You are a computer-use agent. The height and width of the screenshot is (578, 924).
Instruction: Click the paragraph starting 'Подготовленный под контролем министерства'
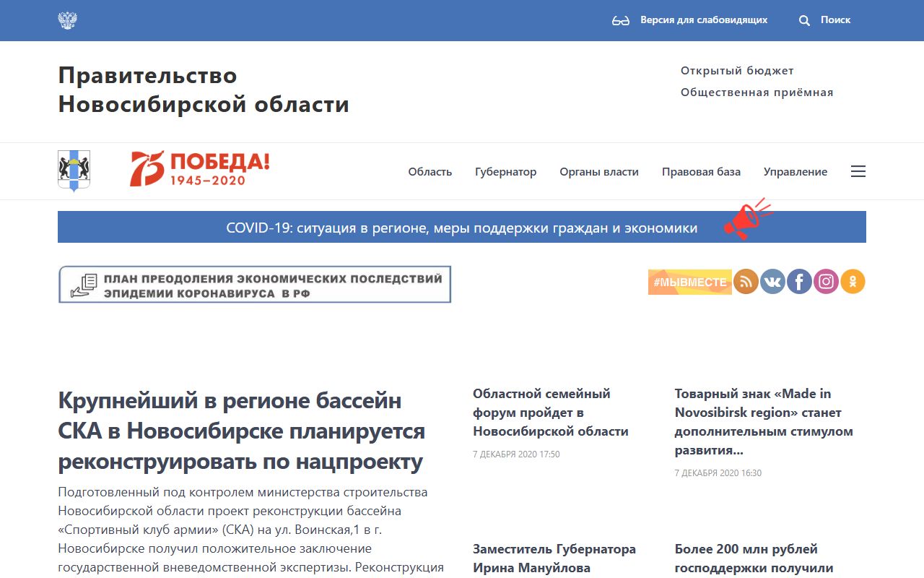pos(250,530)
